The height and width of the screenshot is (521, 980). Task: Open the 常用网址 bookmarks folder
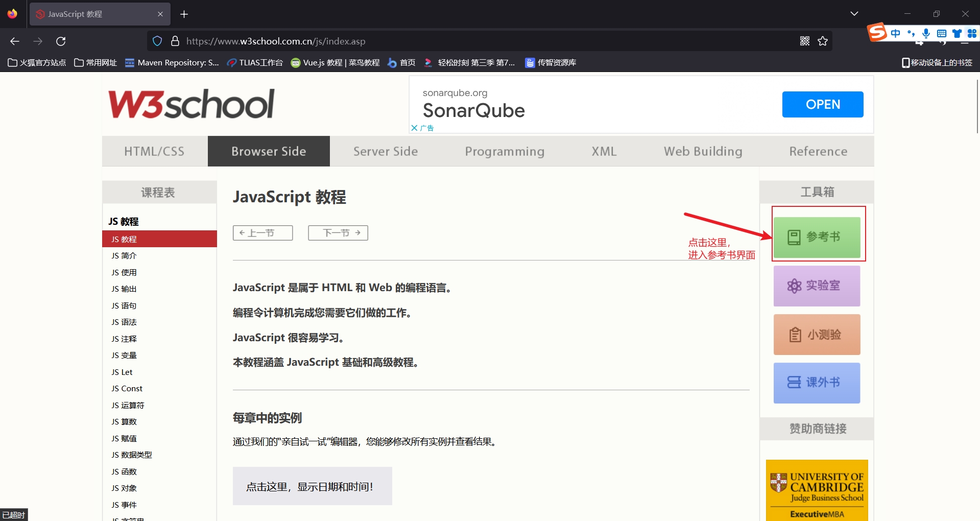click(95, 63)
